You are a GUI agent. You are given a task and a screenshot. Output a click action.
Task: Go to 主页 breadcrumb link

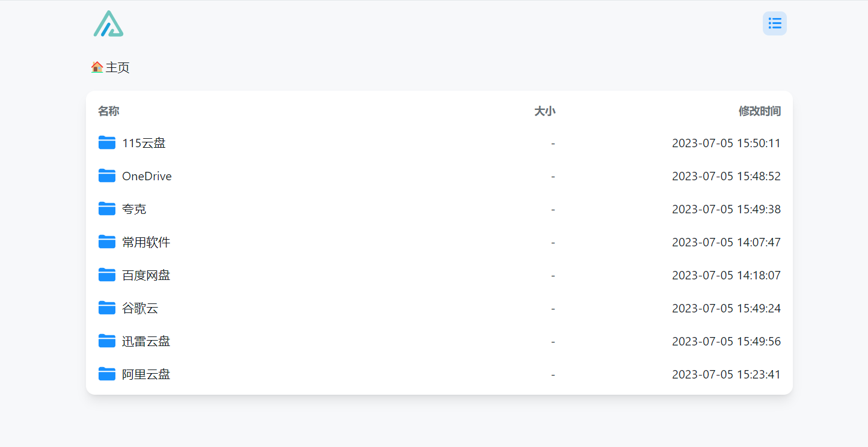point(118,67)
